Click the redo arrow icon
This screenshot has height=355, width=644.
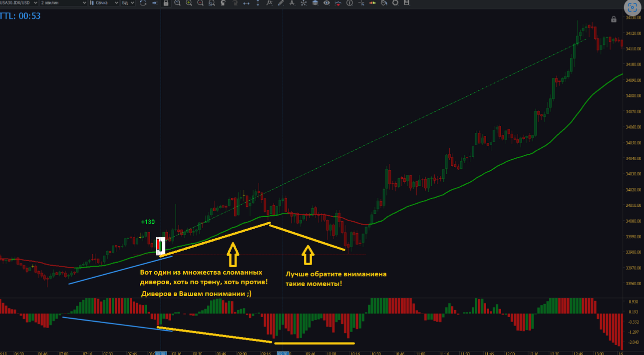pos(235,3)
